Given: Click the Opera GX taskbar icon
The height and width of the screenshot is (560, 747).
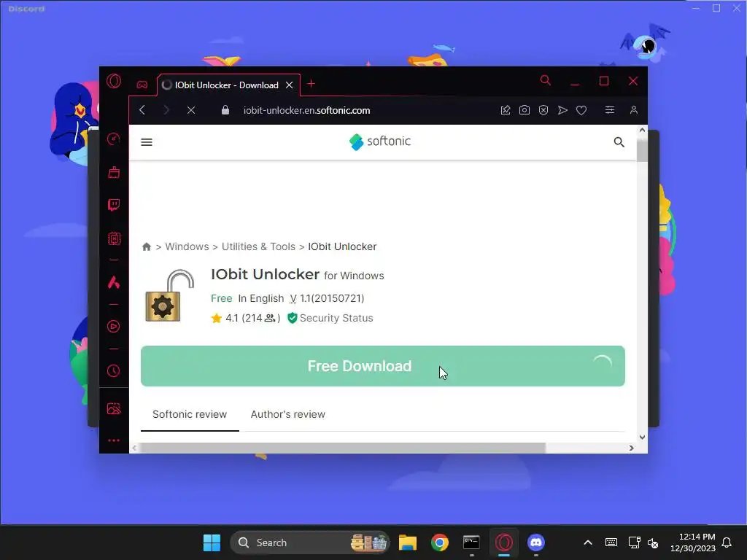Looking at the screenshot, I should 503,542.
